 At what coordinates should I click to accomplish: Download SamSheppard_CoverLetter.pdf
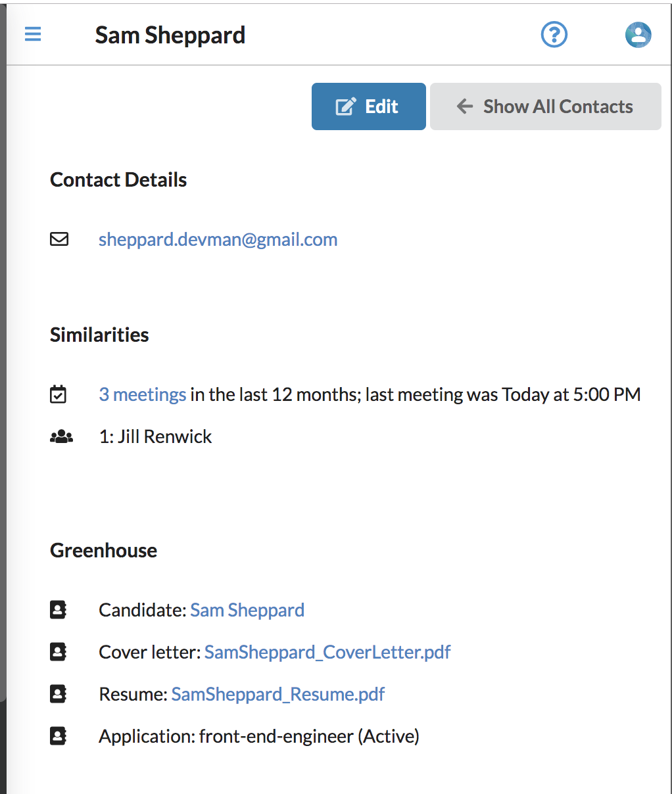click(x=327, y=652)
